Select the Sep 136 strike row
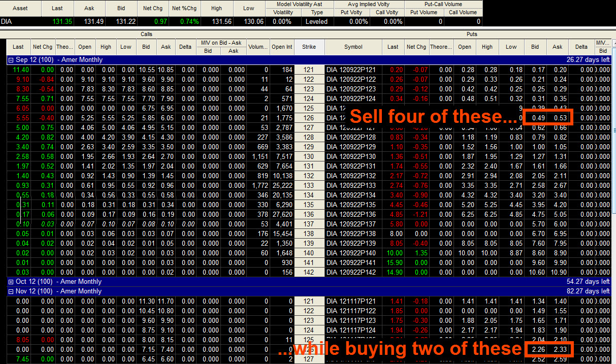 (x=309, y=215)
